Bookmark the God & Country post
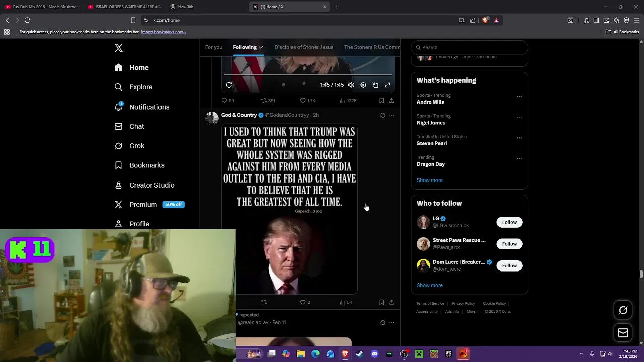This screenshot has height=362, width=644. coord(381,302)
